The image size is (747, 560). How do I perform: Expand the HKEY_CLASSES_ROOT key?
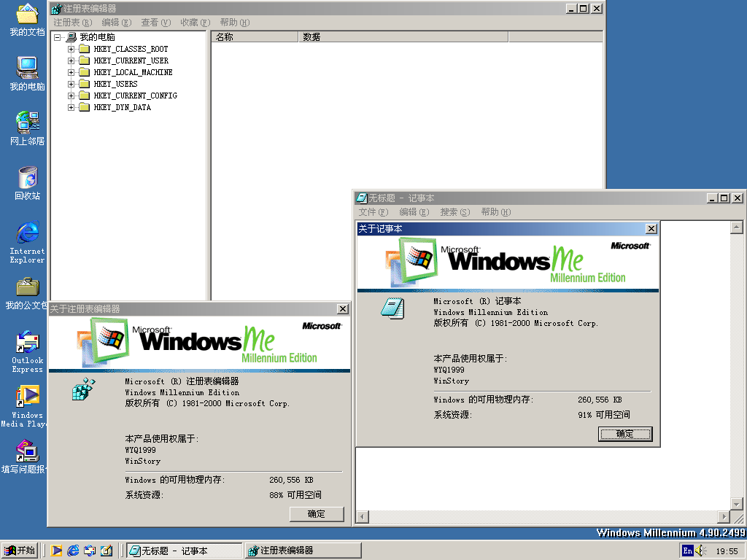(71, 49)
